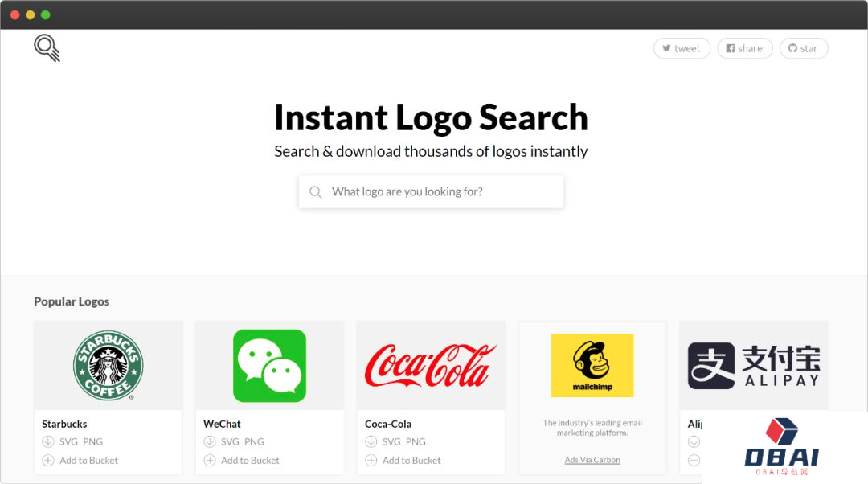Screen dimensions: 868x484
Task: Download Coca-Cola logo as PNG
Action: point(416,442)
